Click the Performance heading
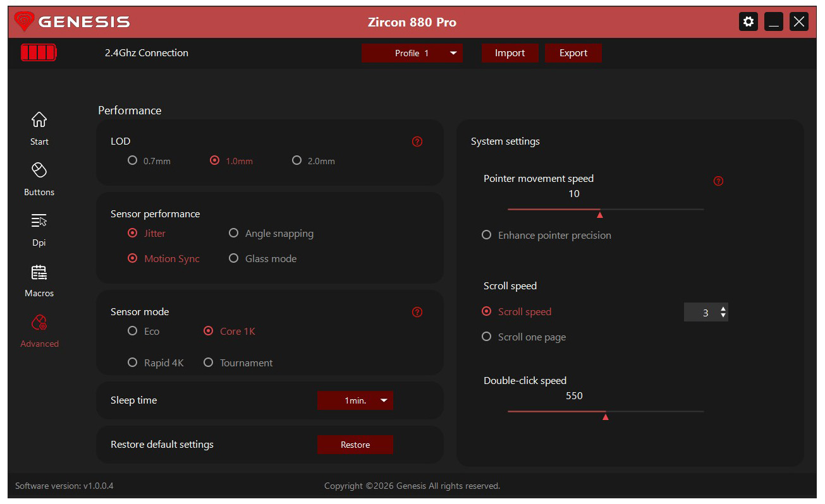 (130, 111)
